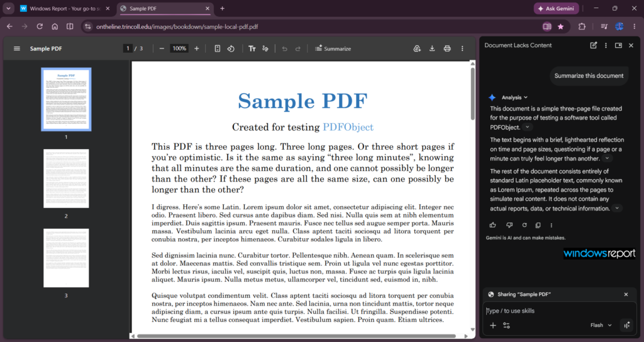Click the undo arrow in PDF toolbar
Screen dimensions: 644x342
tap(284, 48)
